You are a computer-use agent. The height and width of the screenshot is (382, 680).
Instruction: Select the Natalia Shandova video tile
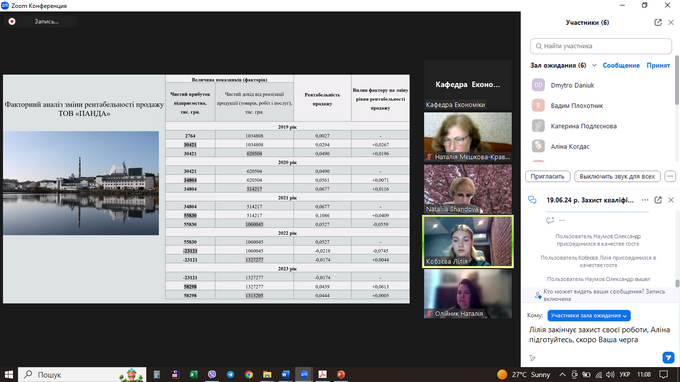pos(468,189)
